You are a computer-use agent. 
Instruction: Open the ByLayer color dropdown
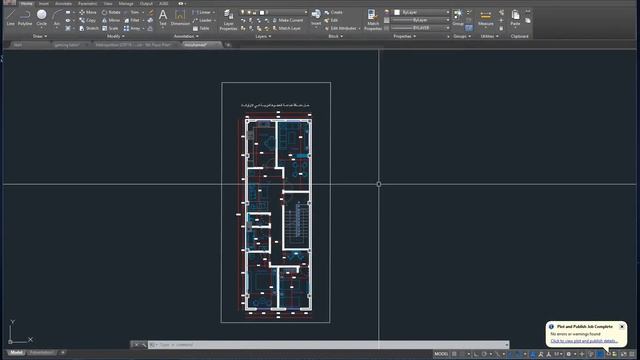422,12
